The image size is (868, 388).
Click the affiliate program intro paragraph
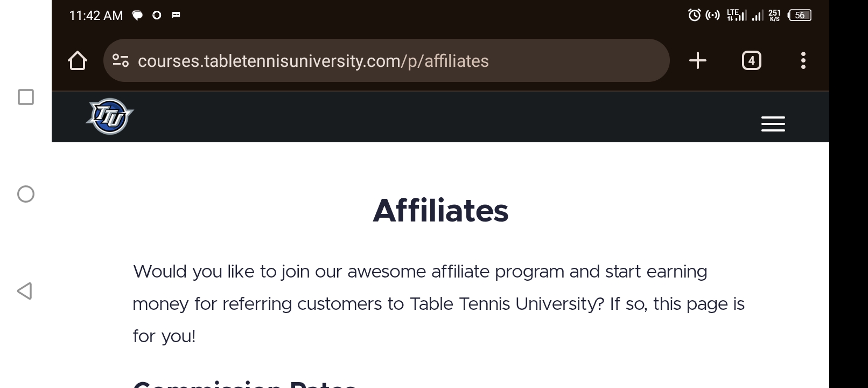tap(438, 303)
